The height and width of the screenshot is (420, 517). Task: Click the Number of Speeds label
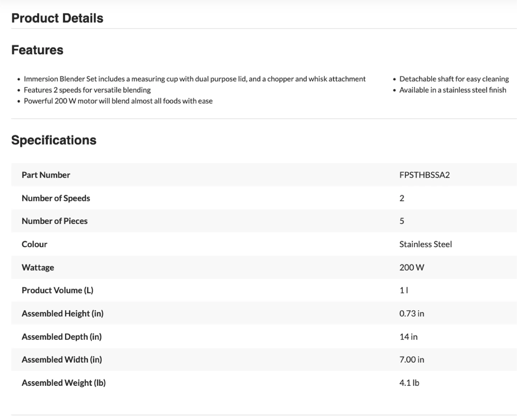coord(56,198)
